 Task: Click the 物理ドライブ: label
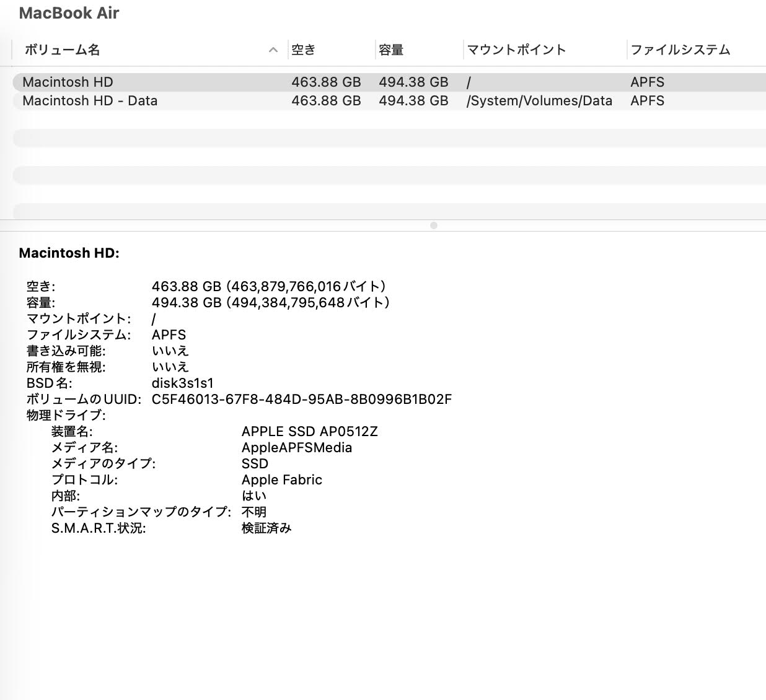click(66, 415)
